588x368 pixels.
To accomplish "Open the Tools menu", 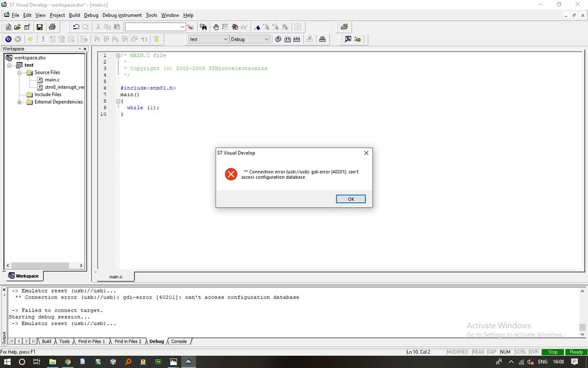I will pos(151,15).
